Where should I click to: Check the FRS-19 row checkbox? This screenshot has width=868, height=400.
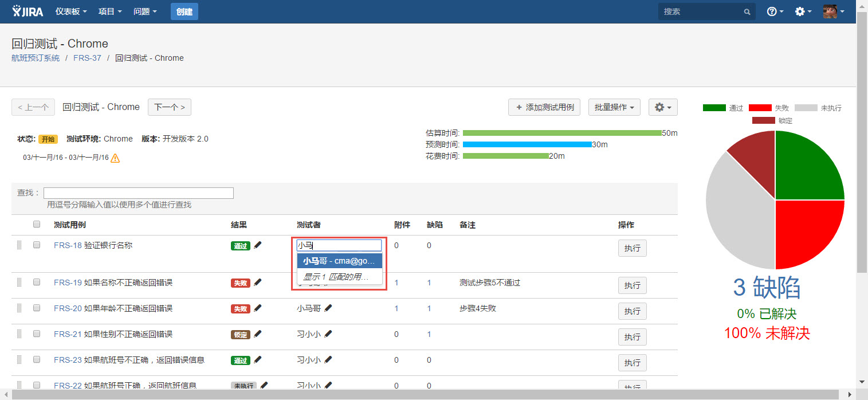(x=37, y=282)
